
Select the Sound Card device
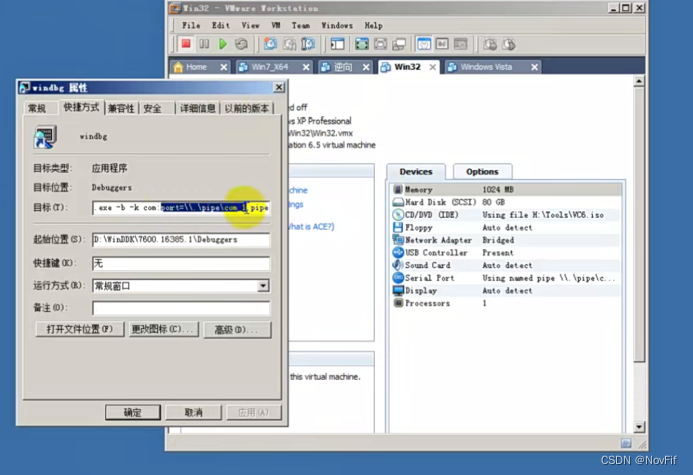tap(506, 265)
